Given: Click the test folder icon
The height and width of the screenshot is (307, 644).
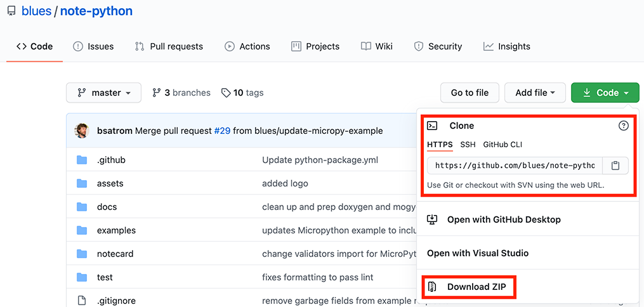Looking at the screenshot, I should coord(82,277).
